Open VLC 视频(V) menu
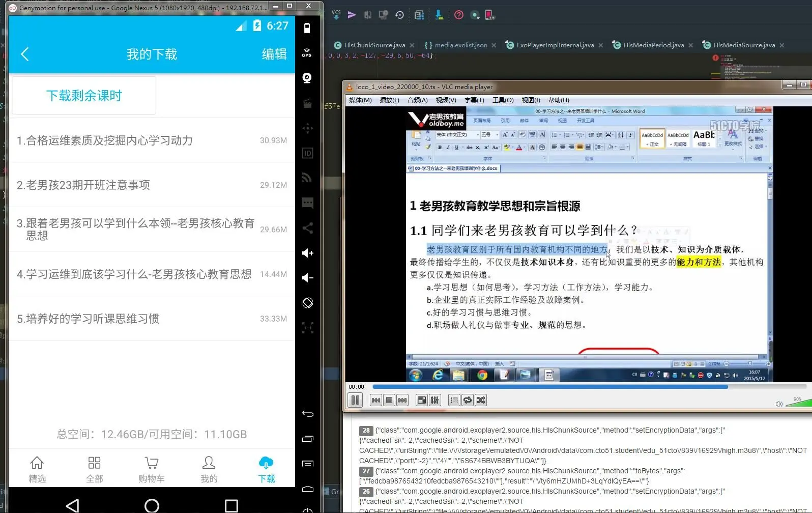812x513 pixels. (446, 100)
